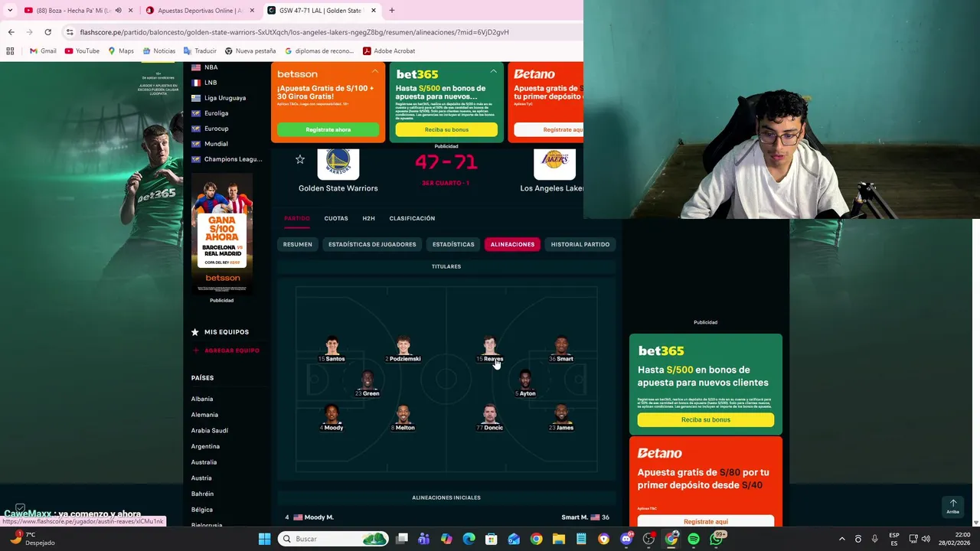
Task: Collapse the bet365 top ad chevron
Action: pyautogui.click(x=493, y=71)
